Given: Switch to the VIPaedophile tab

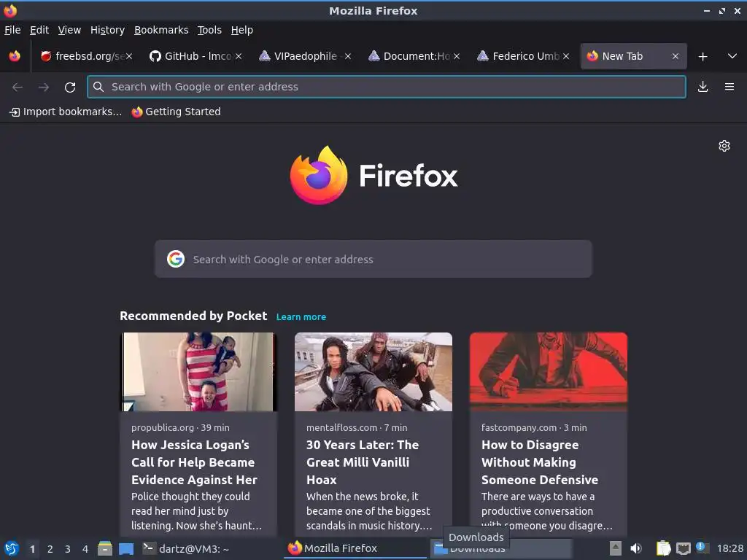Looking at the screenshot, I should (x=305, y=56).
